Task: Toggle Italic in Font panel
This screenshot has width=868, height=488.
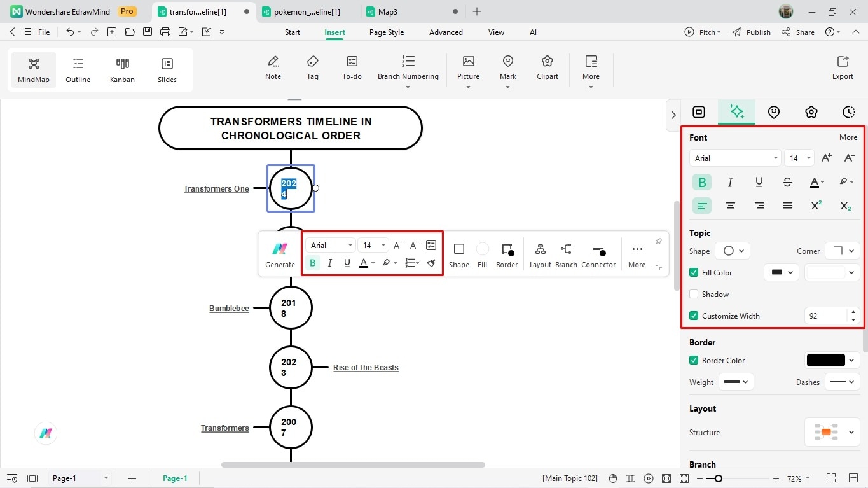Action: pyautogui.click(x=730, y=182)
